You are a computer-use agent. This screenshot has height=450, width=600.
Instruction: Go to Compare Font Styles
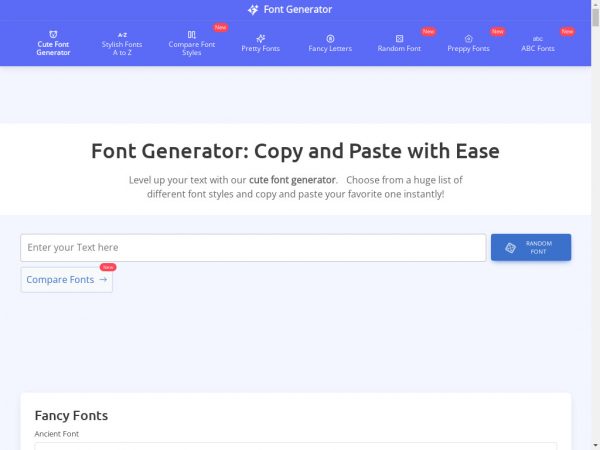point(192,43)
